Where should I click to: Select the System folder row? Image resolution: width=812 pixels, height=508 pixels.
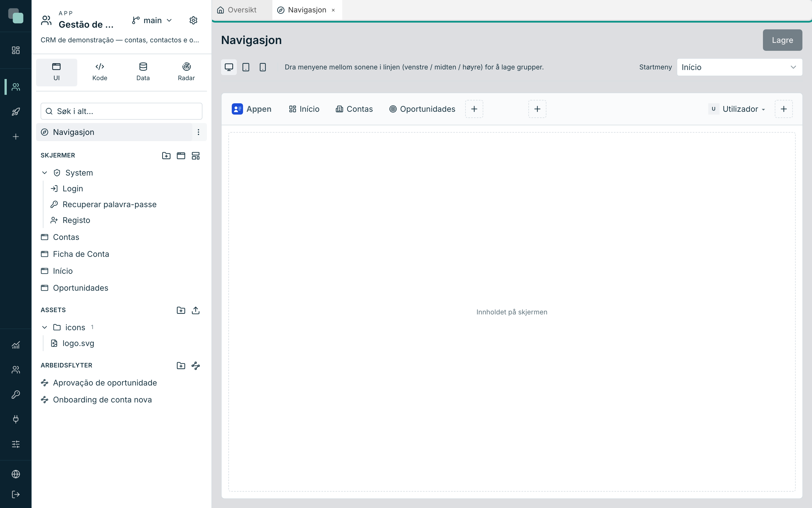click(122, 173)
